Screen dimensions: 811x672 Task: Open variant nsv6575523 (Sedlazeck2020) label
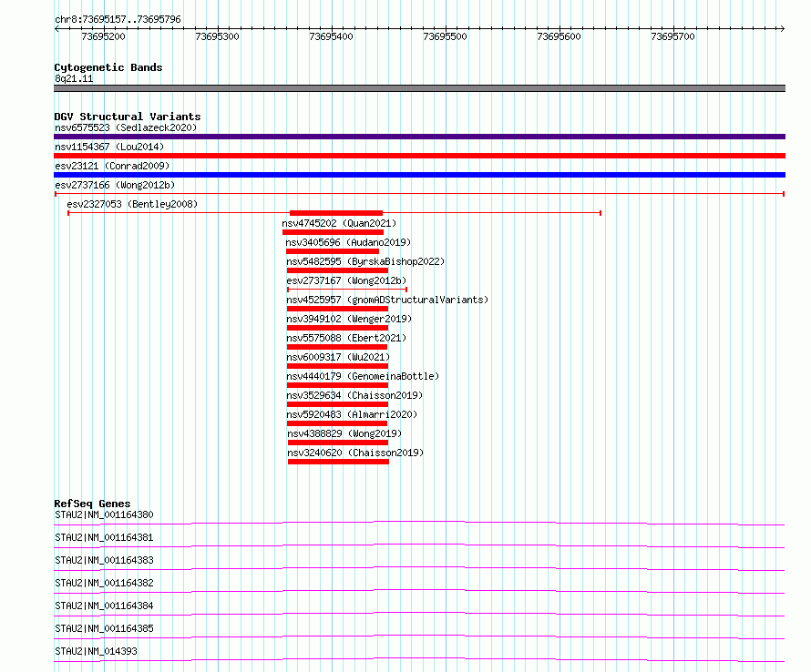(126, 127)
